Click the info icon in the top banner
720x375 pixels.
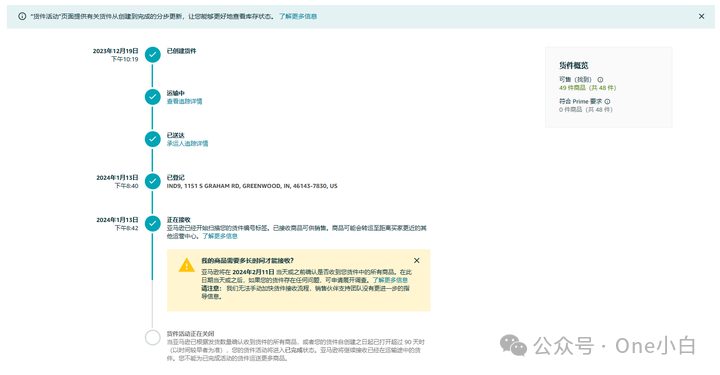22,16
